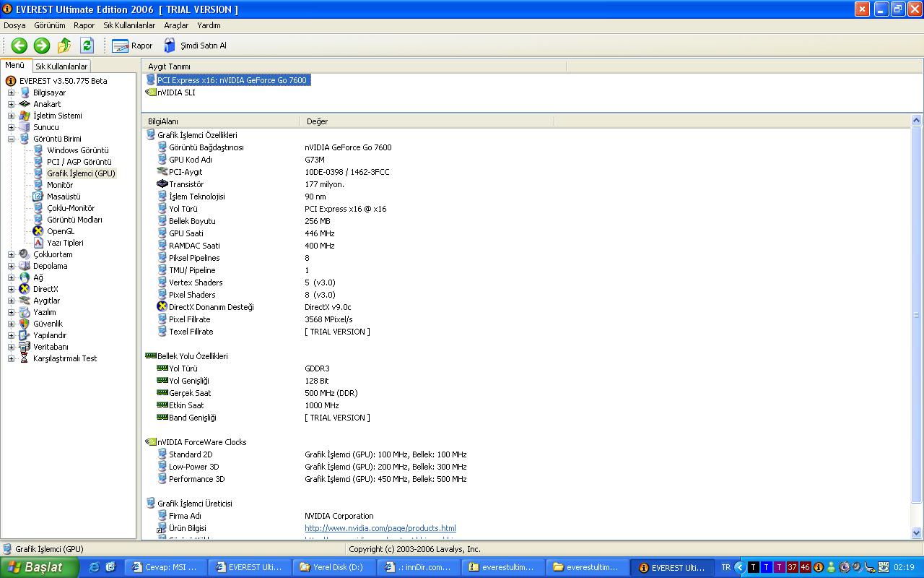Expand the Depolama tree node
Viewport: 924px width, 578px height.
click(11, 266)
